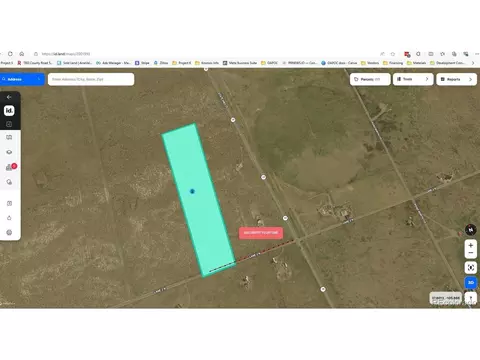The width and height of the screenshot is (480, 360).
Task: Open the Zillow bookmark
Action: (161, 63)
